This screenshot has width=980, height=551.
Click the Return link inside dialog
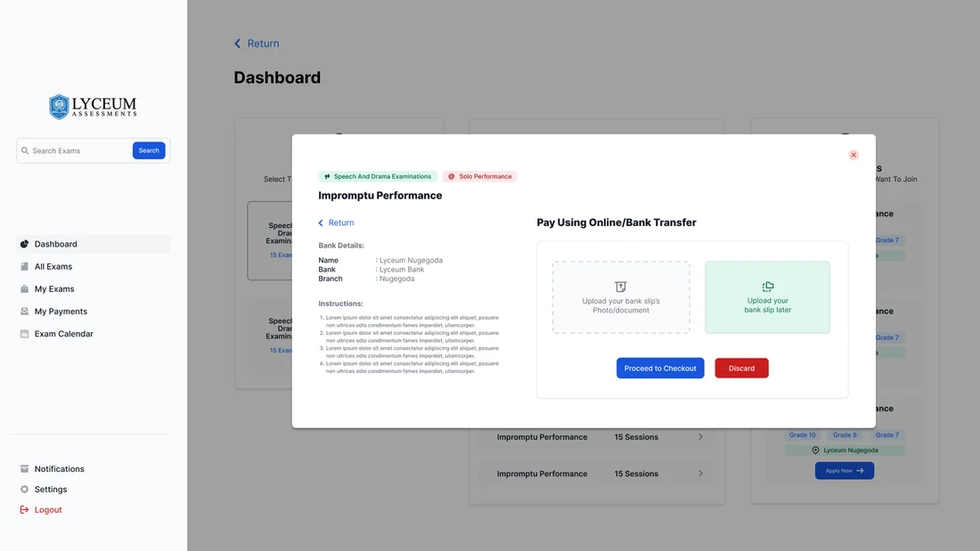(341, 223)
